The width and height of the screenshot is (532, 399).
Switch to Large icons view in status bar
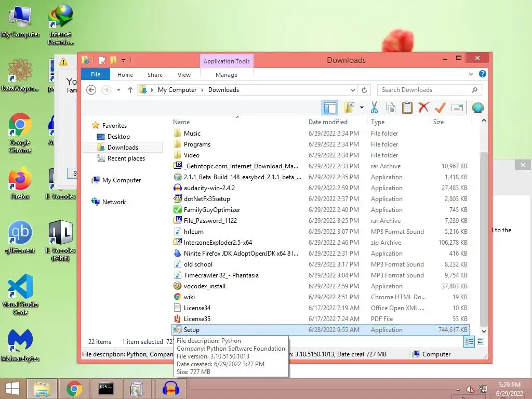(x=481, y=342)
